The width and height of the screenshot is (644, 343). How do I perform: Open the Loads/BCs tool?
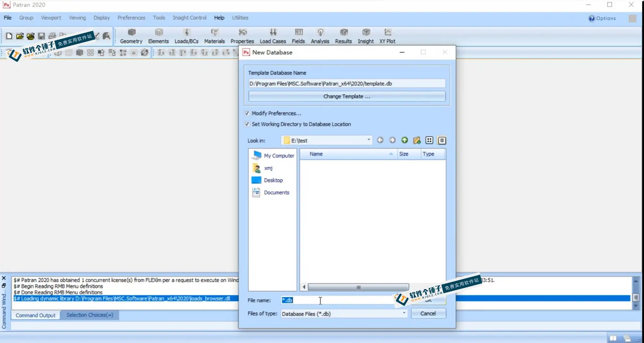pos(186,36)
